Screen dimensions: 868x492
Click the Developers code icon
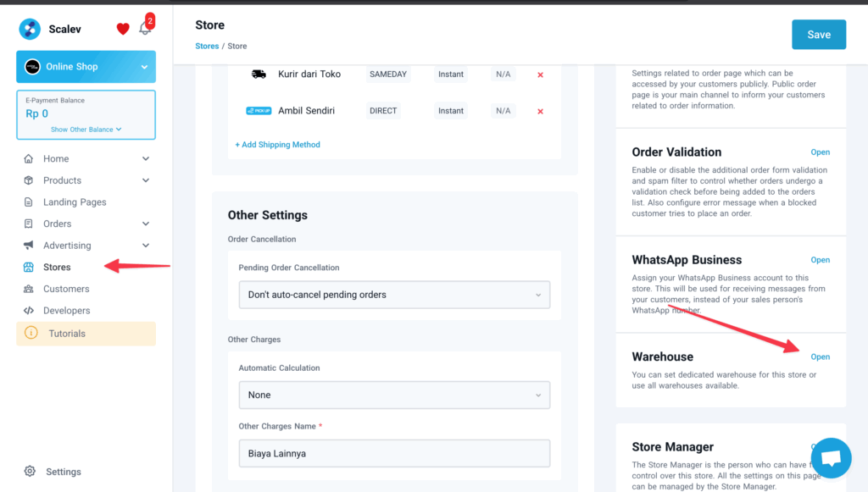click(x=29, y=311)
